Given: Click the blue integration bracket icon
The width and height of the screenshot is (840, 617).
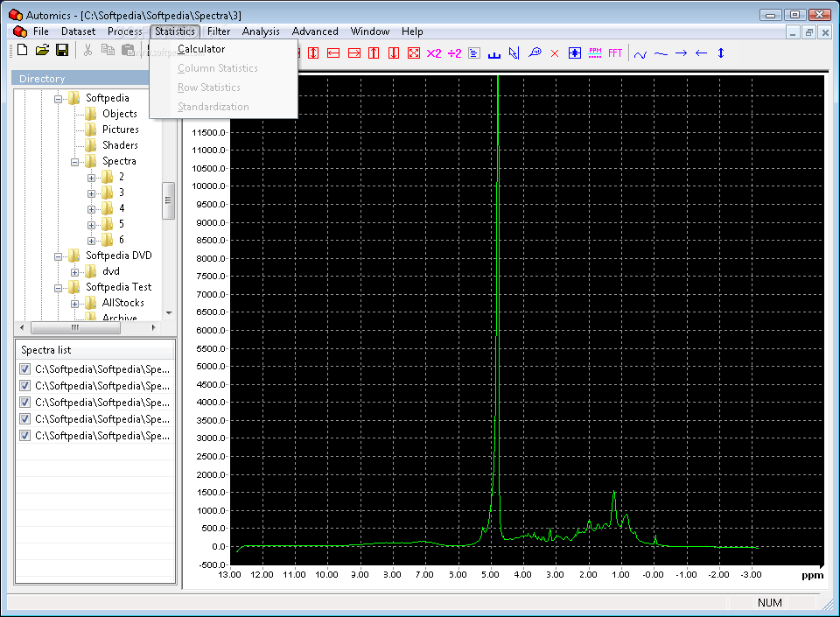Looking at the screenshot, I should (x=493, y=53).
